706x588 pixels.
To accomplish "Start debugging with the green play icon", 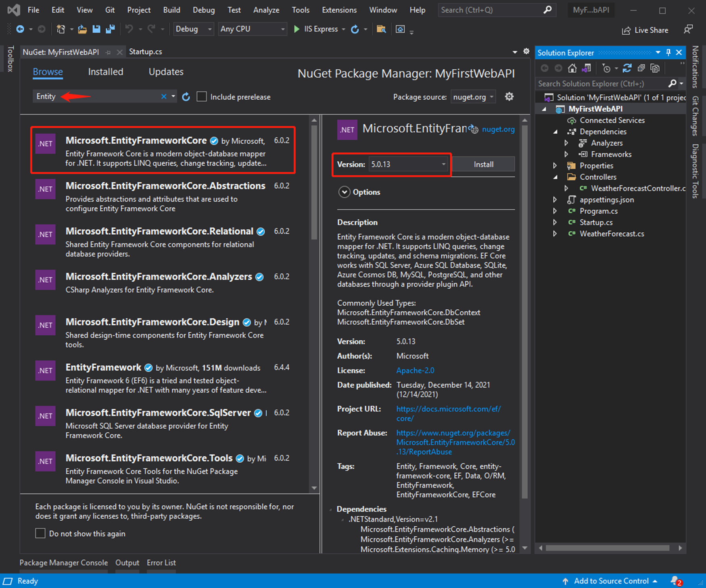I will point(297,29).
